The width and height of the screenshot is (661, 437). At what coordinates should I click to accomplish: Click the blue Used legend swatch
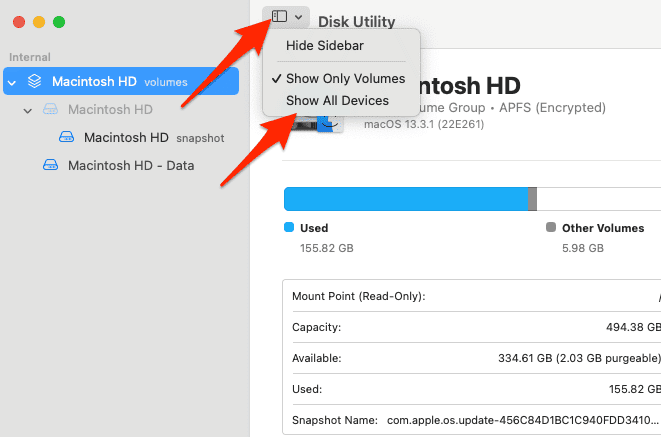pos(289,227)
